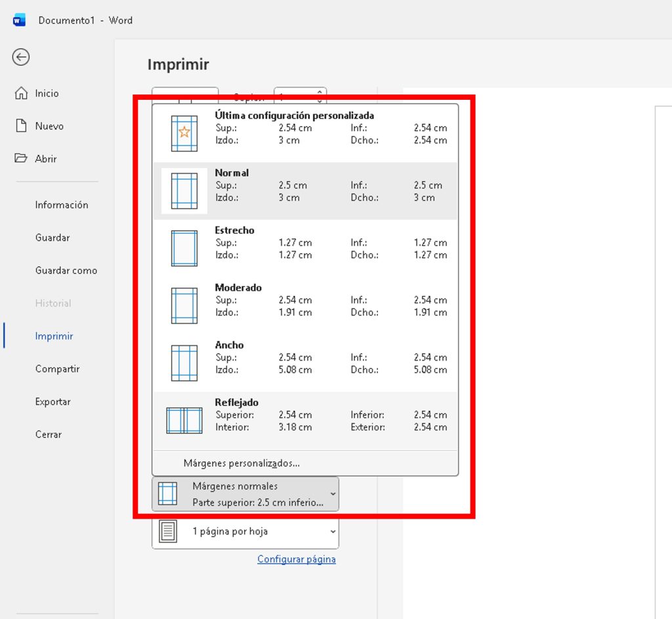Image resolution: width=672 pixels, height=619 pixels.
Task: Collapse the Márgenes normales dropdown
Action: (245, 494)
